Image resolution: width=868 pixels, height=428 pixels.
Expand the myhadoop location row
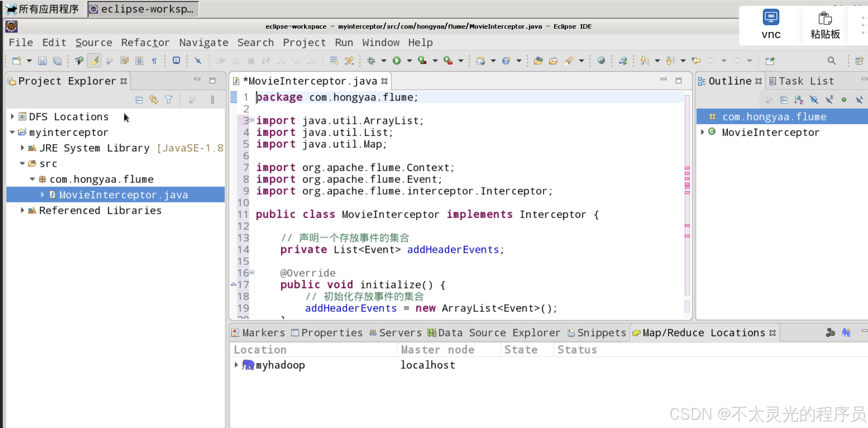click(x=236, y=365)
